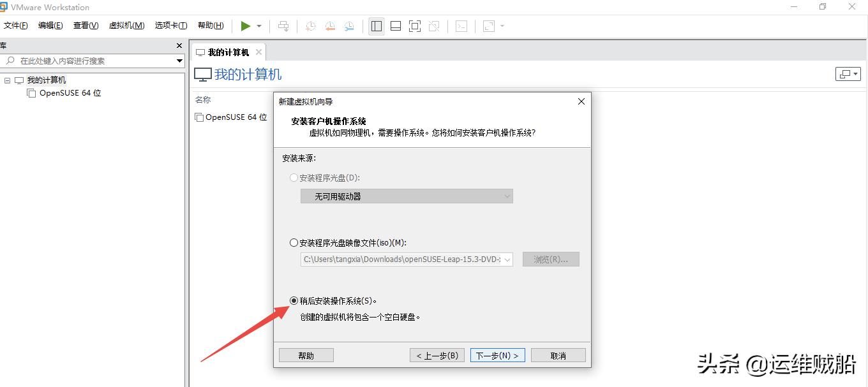Open the 虚拟机 menu
The image size is (868, 387).
pyautogui.click(x=127, y=25)
